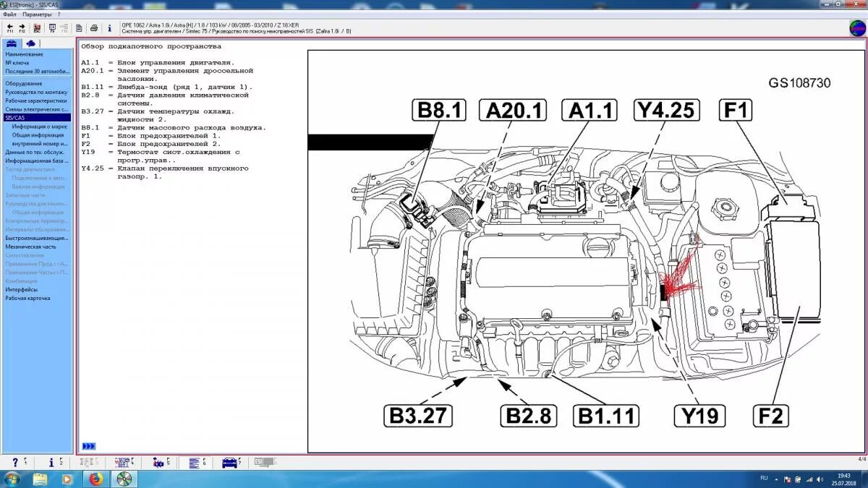Click the blue car icon in bottom toolbar
The height and width of the screenshot is (488, 868).
[230, 462]
